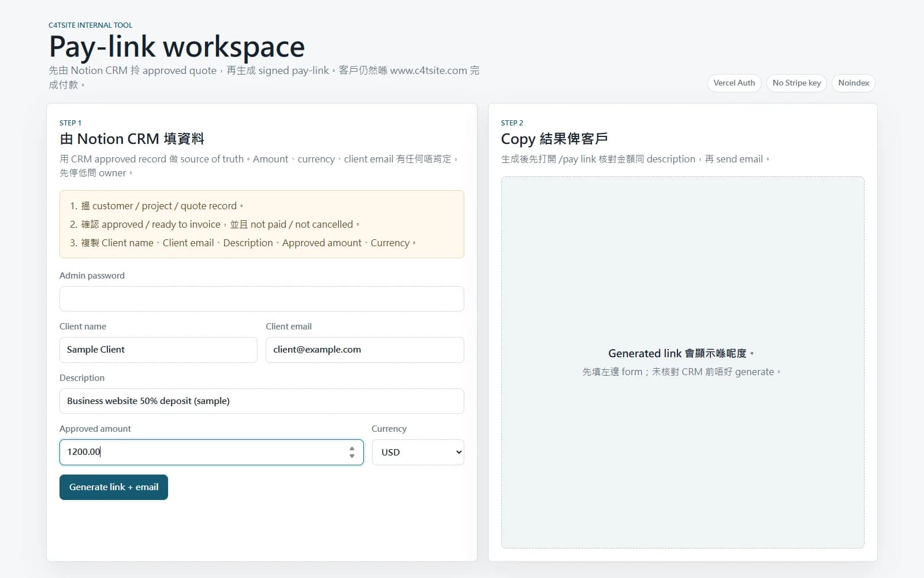Click Generate link + email button
Image resolution: width=924 pixels, height=578 pixels.
(114, 487)
